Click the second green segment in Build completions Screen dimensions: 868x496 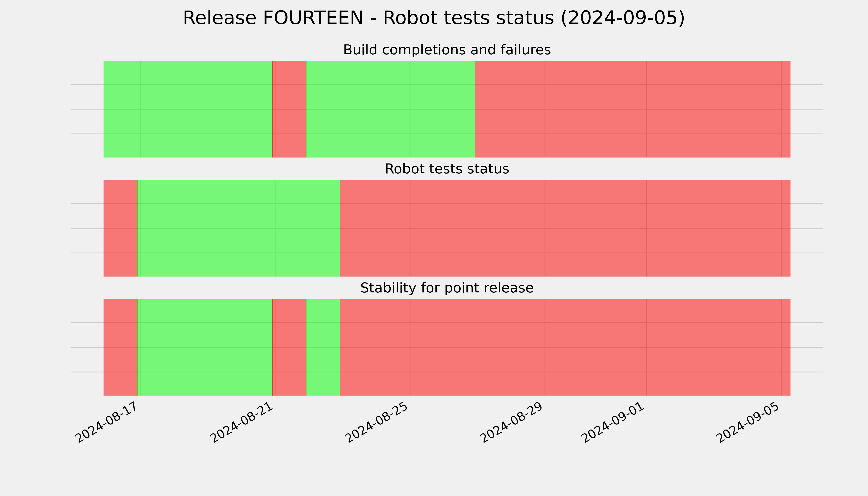[x=390, y=109]
